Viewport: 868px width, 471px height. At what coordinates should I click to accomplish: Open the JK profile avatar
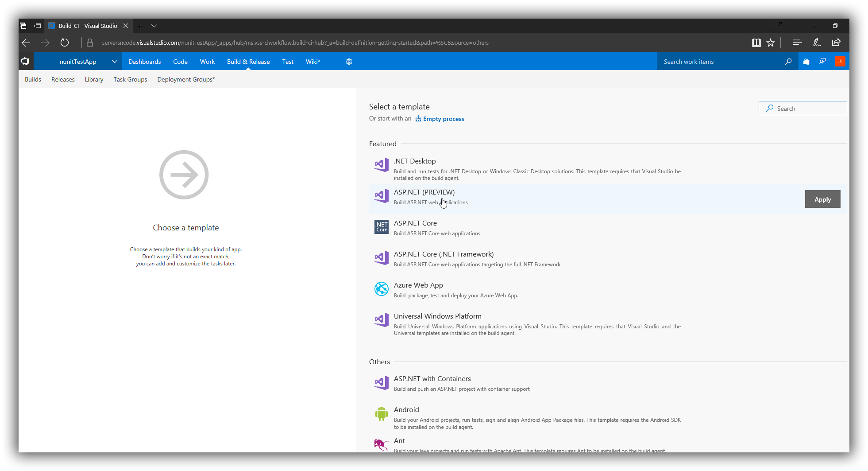tap(840, 61)
